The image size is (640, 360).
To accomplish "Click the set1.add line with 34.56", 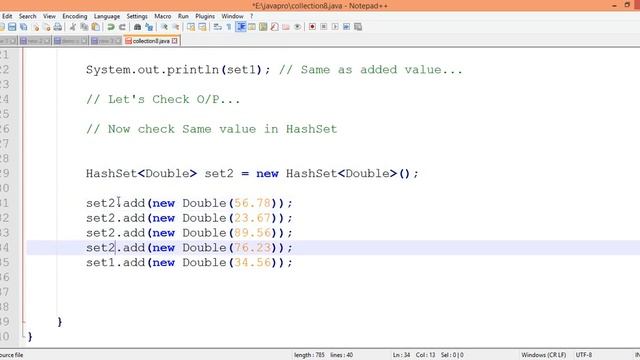I will tap(189, 262).
